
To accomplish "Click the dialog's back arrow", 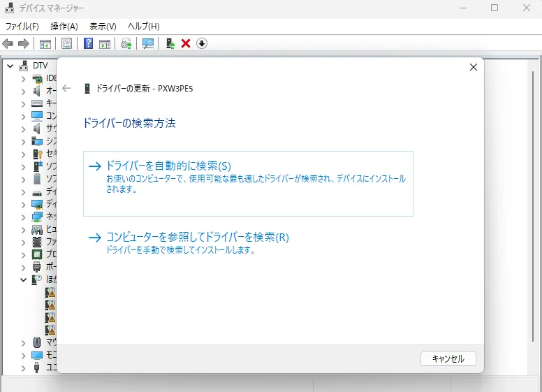I will click(x=66, y=88).
